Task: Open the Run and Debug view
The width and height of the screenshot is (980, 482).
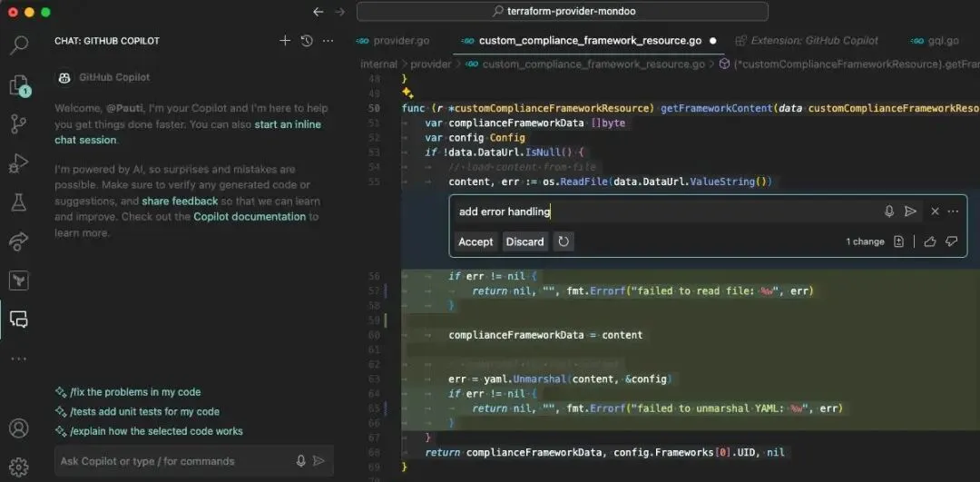Action: (x=19, y=163)
